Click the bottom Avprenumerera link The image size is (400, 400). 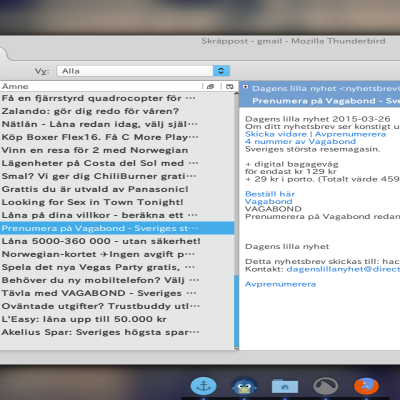[x=280, y=284]
